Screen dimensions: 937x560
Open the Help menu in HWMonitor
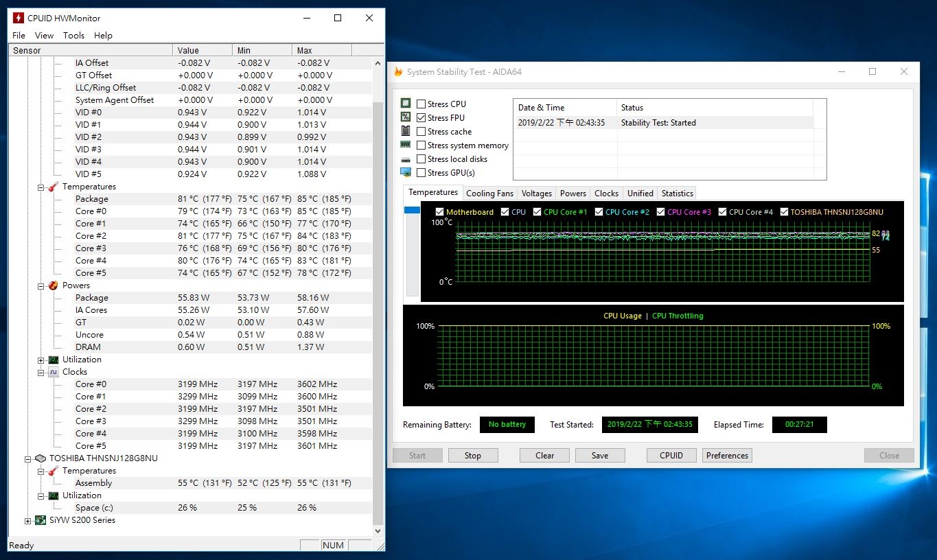click(x=103, y=36)
